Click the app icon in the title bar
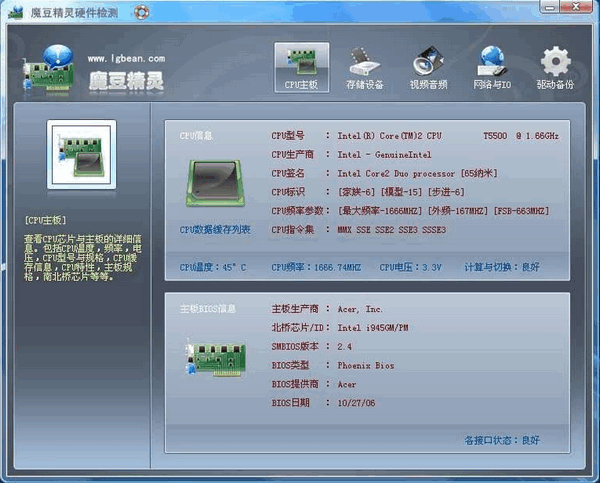Image resolution: width=600 pixels, height=483 pixels. click(12, 12)
